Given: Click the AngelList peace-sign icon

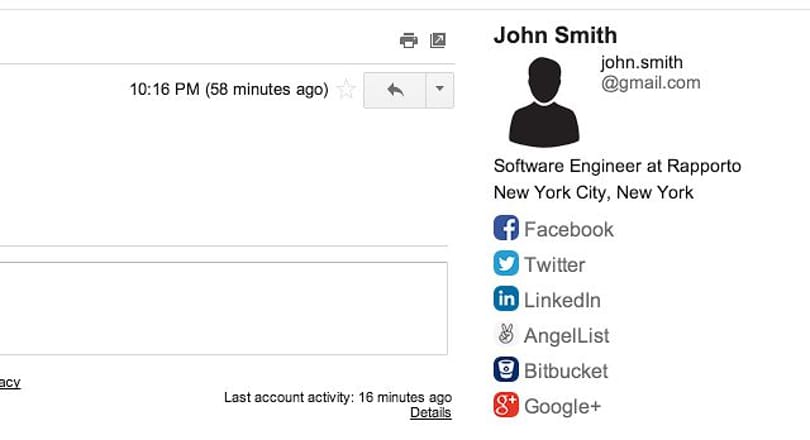Looking at the screenshot, I should (506, 334).
